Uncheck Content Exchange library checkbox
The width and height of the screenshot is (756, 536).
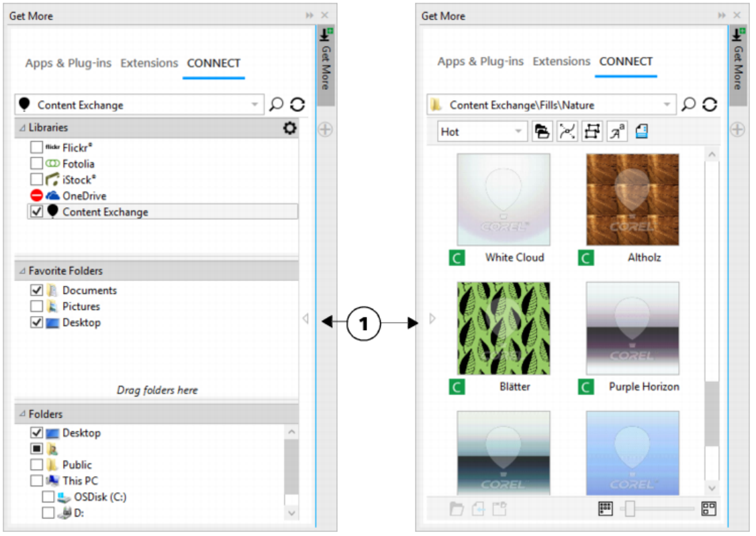coord(37,211)
